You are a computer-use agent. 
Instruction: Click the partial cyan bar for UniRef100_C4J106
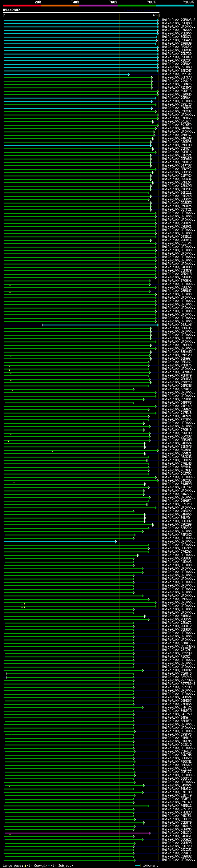coord(100,325)
